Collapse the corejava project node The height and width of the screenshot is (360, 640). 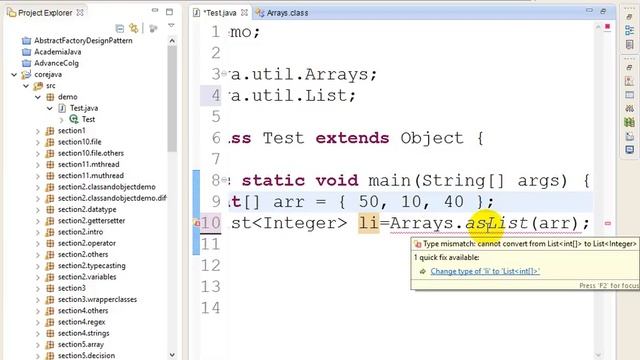click(14, 75)
